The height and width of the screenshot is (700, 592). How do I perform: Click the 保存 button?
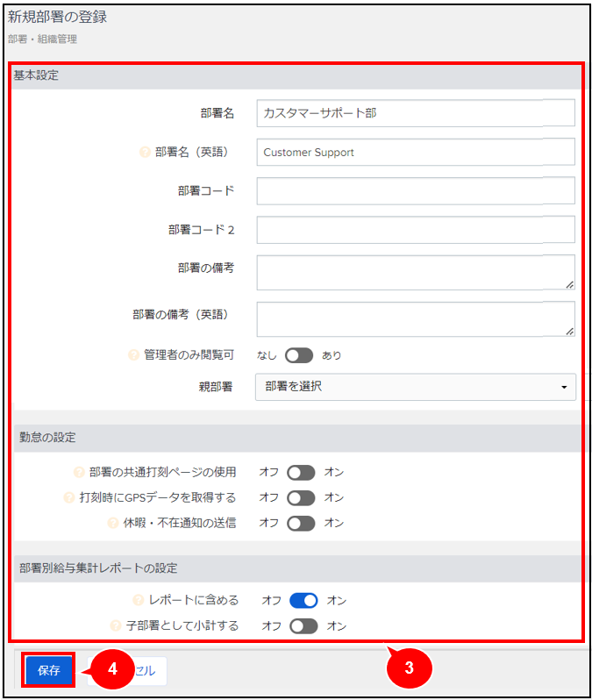coord(48,669)
